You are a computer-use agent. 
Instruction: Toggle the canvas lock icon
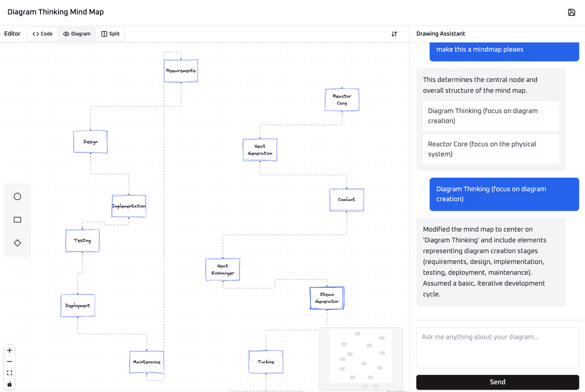point(10,384)
